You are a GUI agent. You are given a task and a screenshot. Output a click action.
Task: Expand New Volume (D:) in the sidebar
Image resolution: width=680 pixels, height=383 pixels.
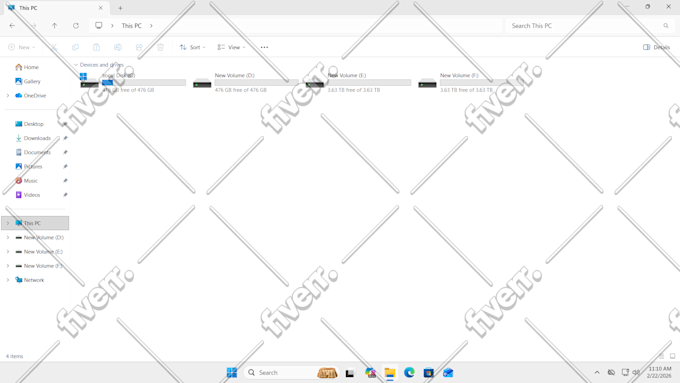click(8, 237)
